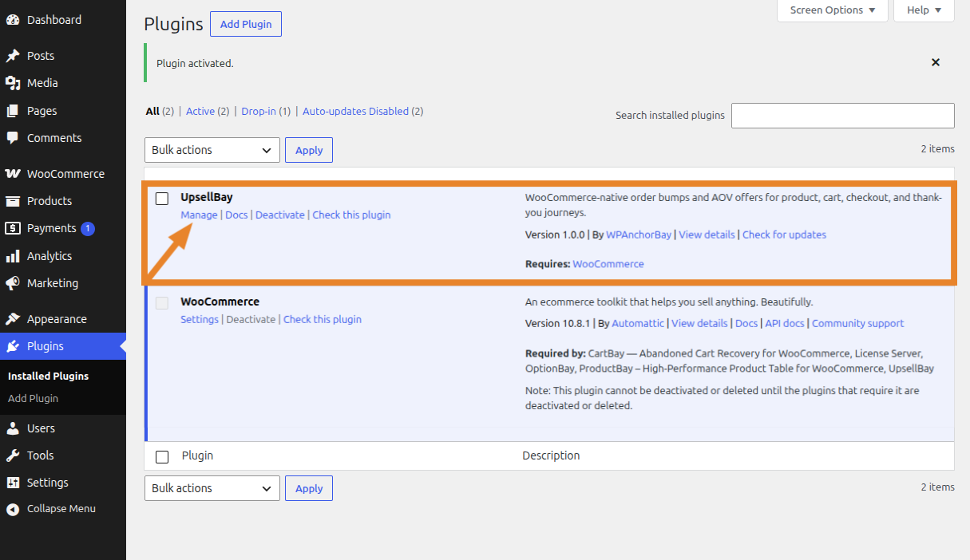Click the top Apply button
Viewport: 970px width, 560px height.
click(309, 150)
